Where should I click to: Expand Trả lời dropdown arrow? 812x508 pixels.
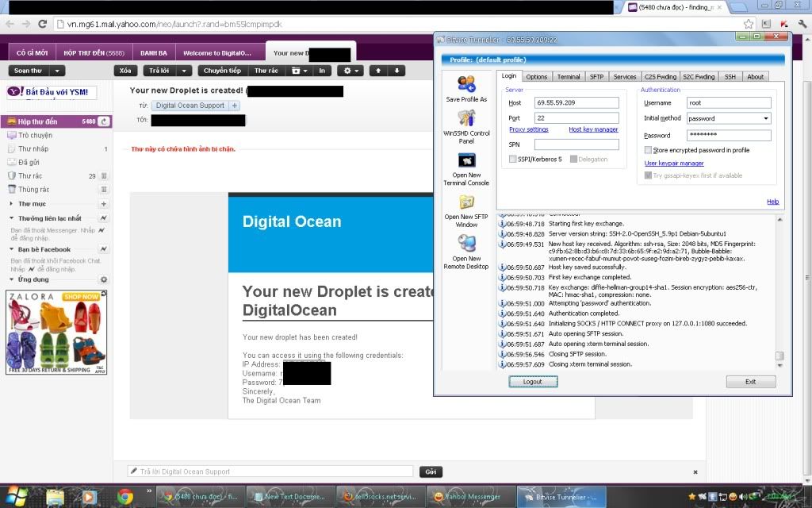click(183, 71)
